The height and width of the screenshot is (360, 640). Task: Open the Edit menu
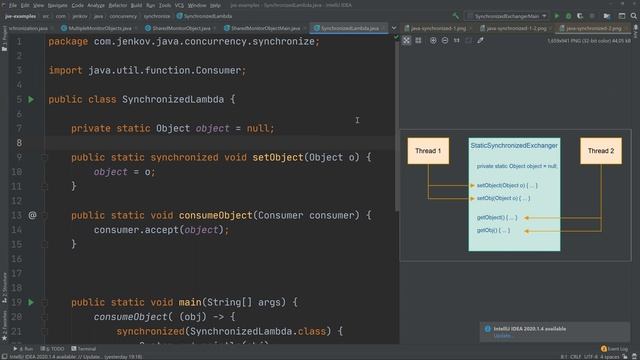point(25,5)
